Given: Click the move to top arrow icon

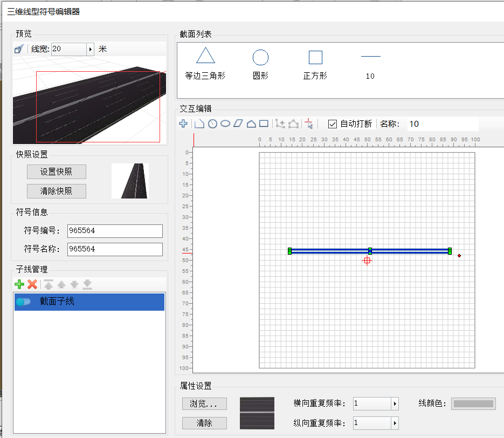Looking at the screenshot, I should [49, 284].
